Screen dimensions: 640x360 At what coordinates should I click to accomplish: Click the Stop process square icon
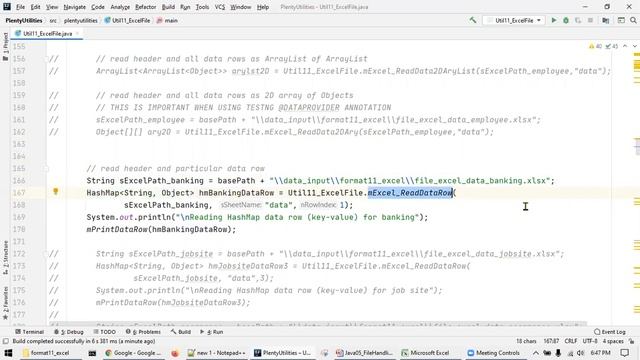(590, 20)
